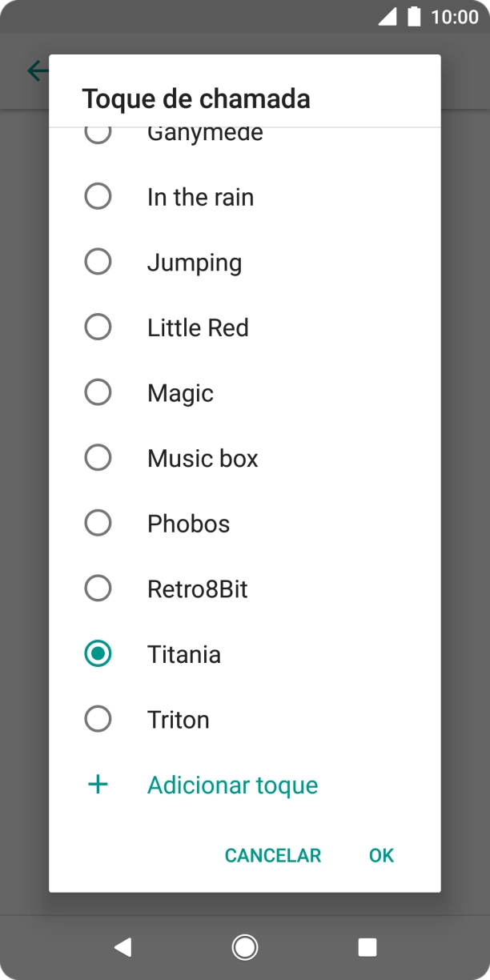Click the back arrow behind the dialog

tap(38, 70)
